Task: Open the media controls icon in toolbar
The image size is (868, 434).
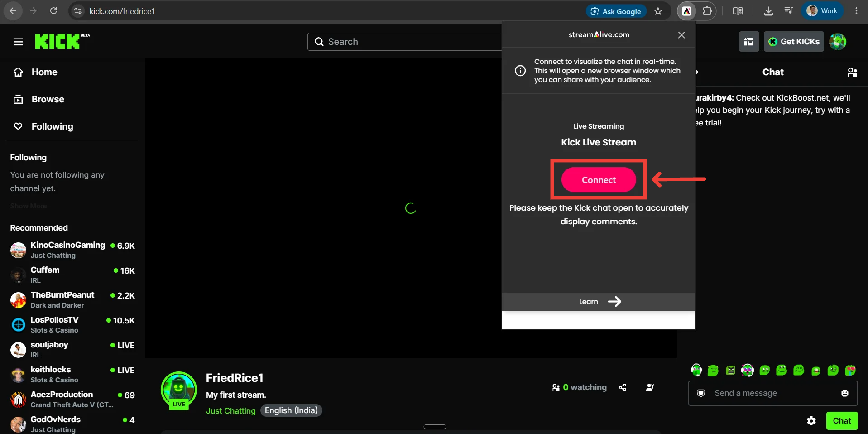Action: point(789,11)
